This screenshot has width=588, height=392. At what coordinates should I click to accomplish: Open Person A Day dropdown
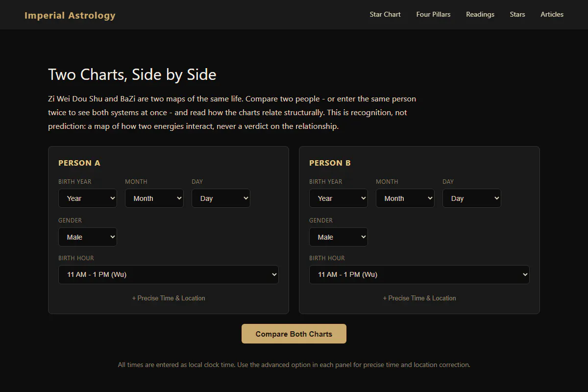[x=221, y=198]
